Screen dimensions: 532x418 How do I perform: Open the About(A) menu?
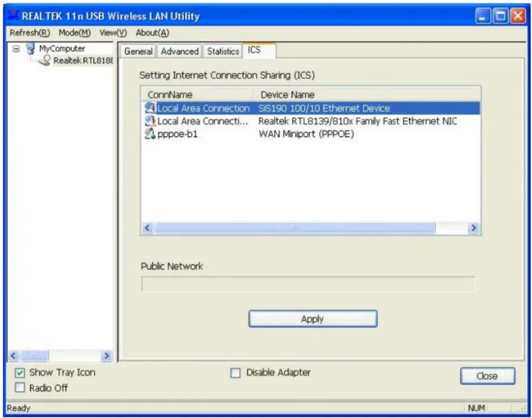[152, 33]
